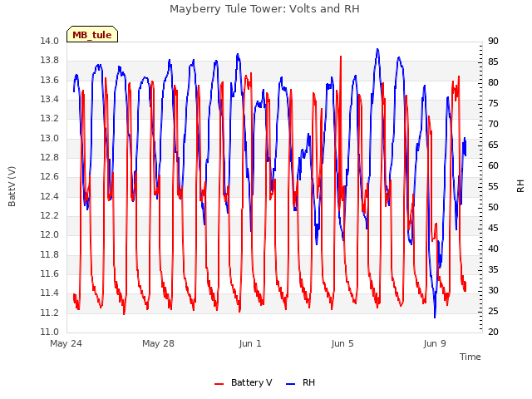
Task: Click the 11.8 voltage tick label
Action: (x=50, y=254)
